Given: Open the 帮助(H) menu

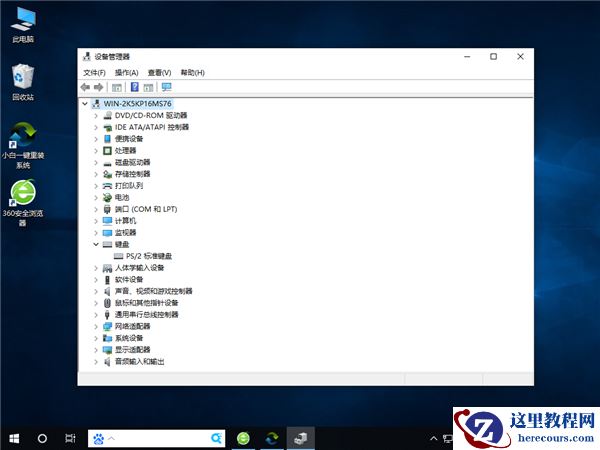Looking at the screenshot, I should point(192,72).
